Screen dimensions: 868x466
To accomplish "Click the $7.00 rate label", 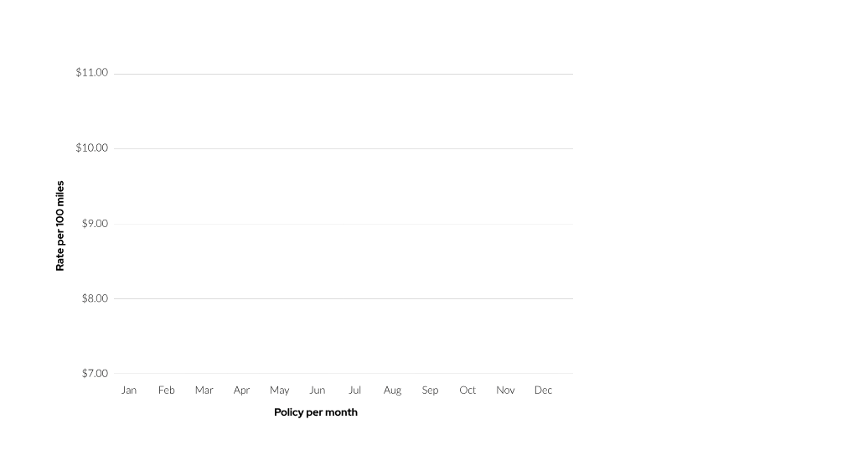I will 95,374.
